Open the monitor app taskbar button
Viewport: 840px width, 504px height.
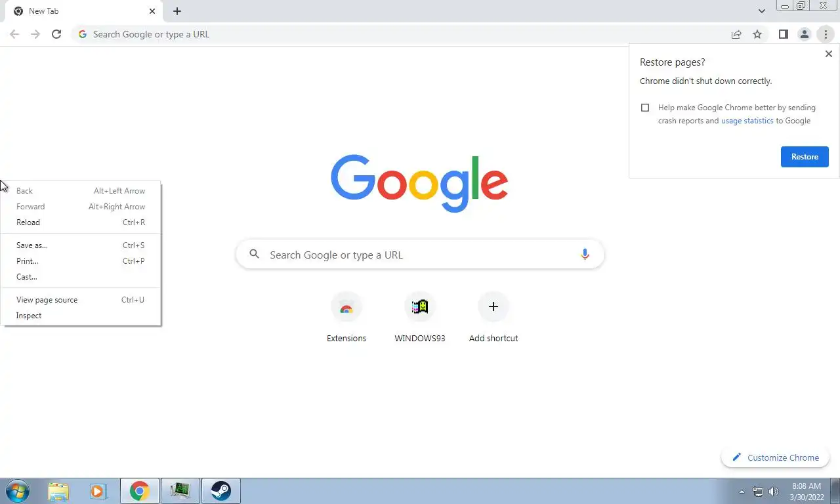coord(180,491)
